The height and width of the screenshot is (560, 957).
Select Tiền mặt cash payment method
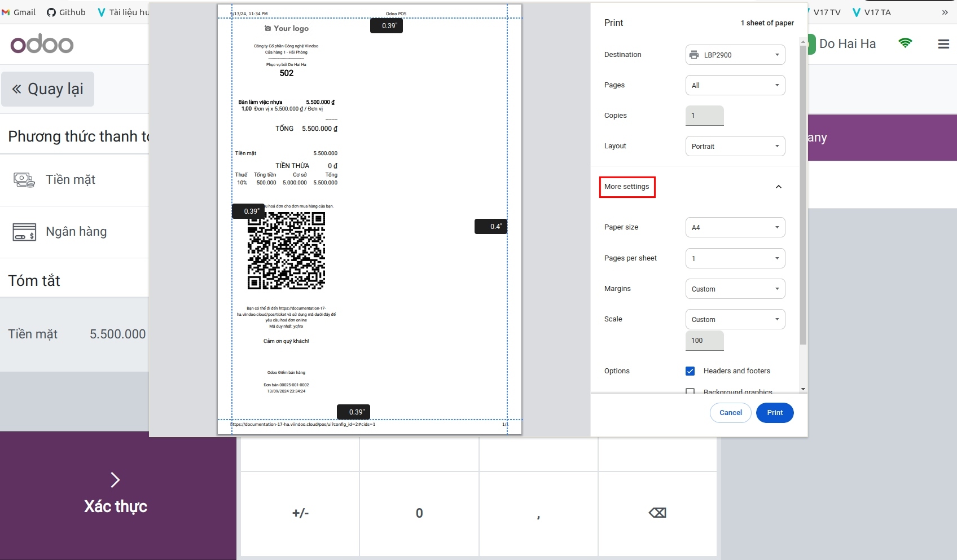click(74, 180)
